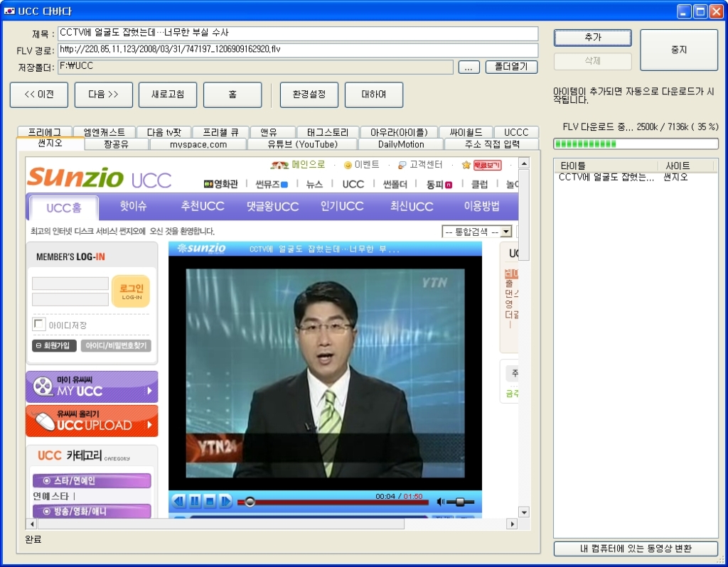Click the browser vertical scrollbar down arrow
The image size is (728, 567).
click(524, 512)
